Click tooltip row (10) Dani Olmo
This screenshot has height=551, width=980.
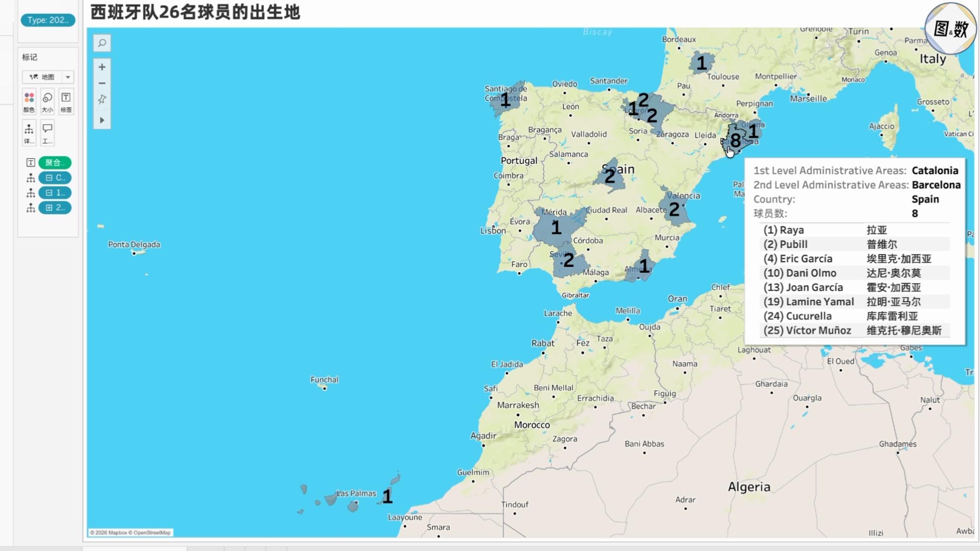click(x=854, y=273)
